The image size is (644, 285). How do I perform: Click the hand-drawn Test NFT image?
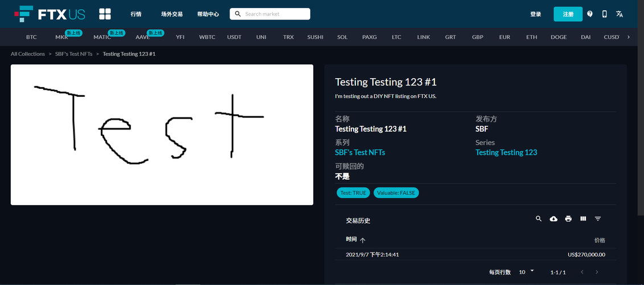coord(162,135)
